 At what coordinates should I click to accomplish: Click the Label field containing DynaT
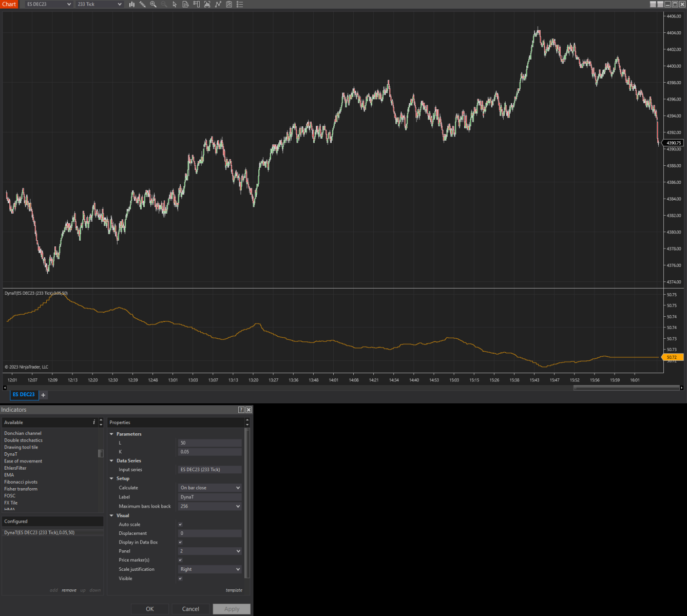pos(209,497)
